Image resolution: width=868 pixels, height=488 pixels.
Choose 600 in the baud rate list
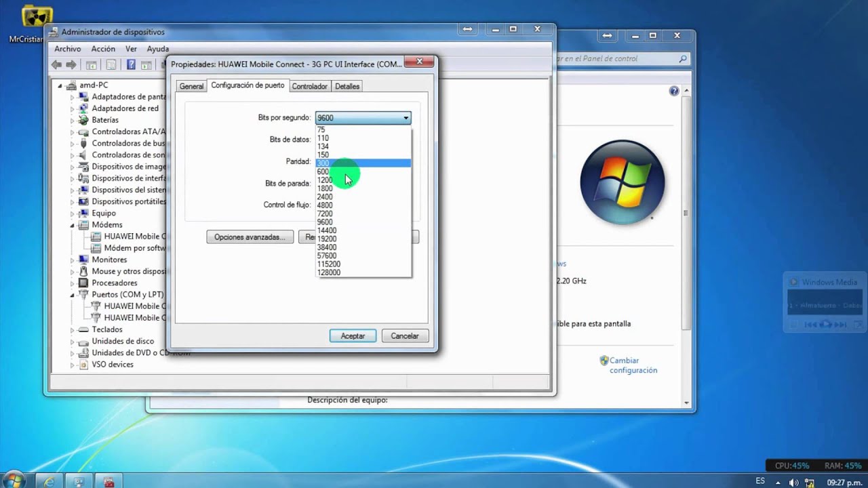[x=363, y=171]
